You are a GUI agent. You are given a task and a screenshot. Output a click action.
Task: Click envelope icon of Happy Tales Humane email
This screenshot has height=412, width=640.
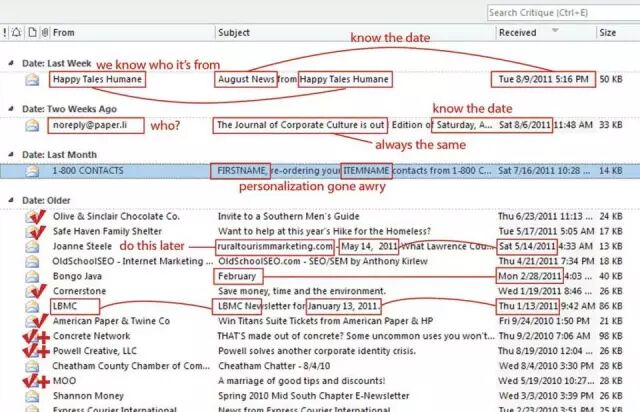point(32,79)
